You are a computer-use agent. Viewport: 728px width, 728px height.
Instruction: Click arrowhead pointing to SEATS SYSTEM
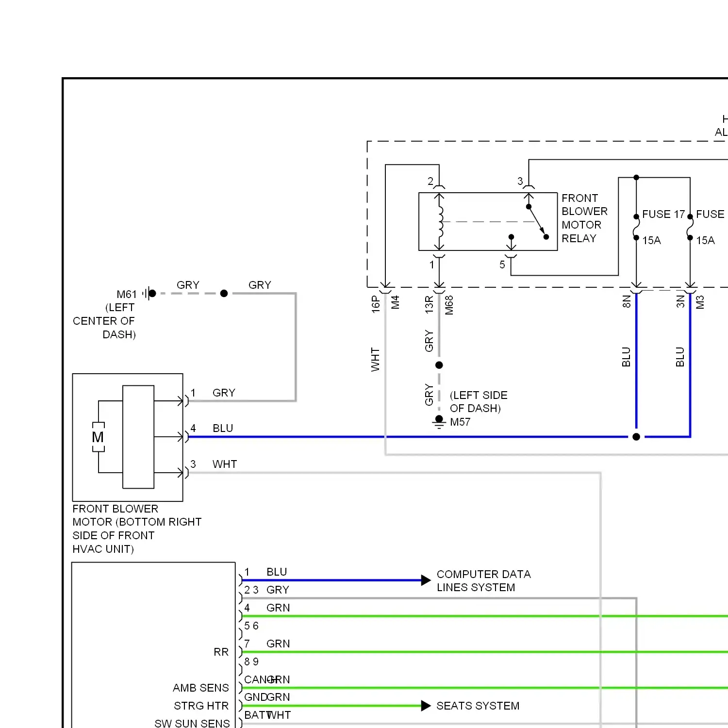(426, 706)
